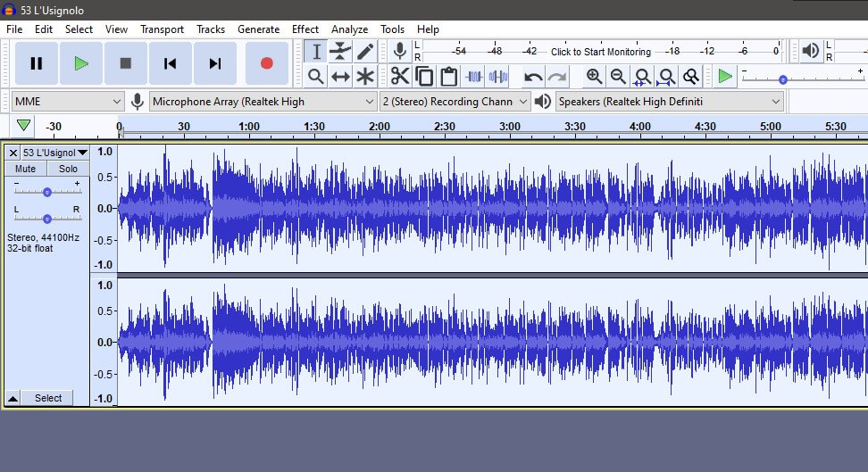The width and height of the screenshot is (868, 472).
Task: Click the Select button on track panel
Action: point(48,398)
